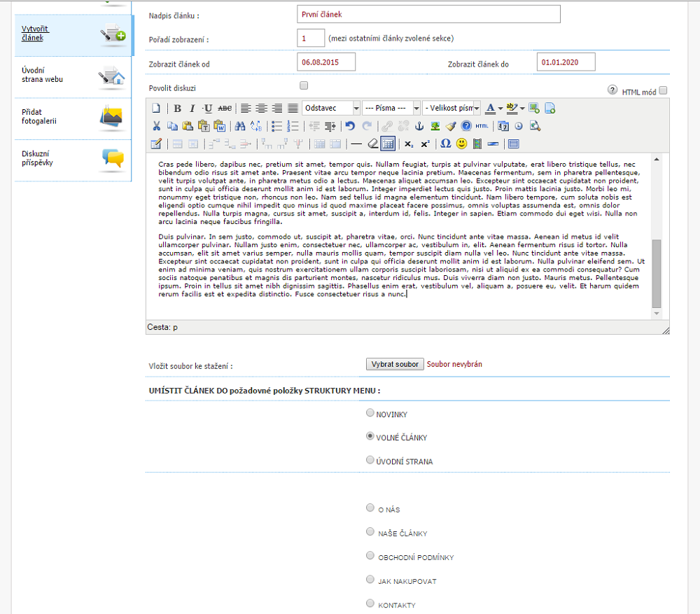Screen dimensions: 700x614
Task: Expand the text color picker arrow
Action: click(x=500, y=109)
